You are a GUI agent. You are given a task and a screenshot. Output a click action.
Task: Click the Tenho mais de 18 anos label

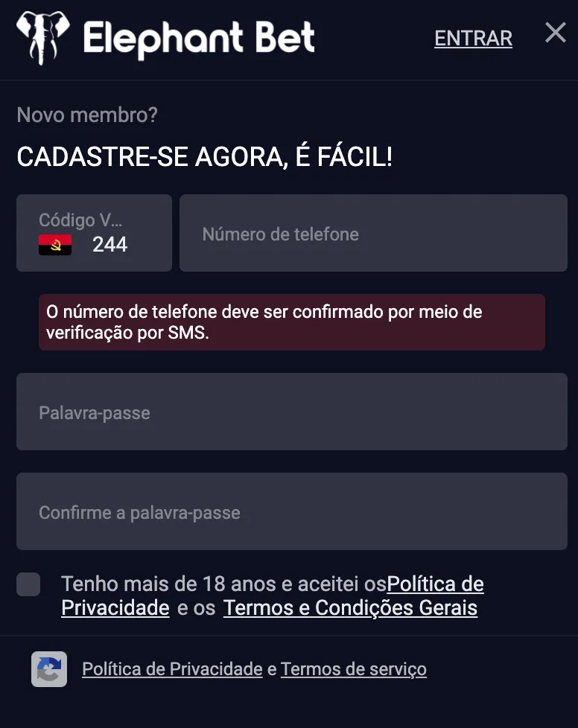pos(224,584)
